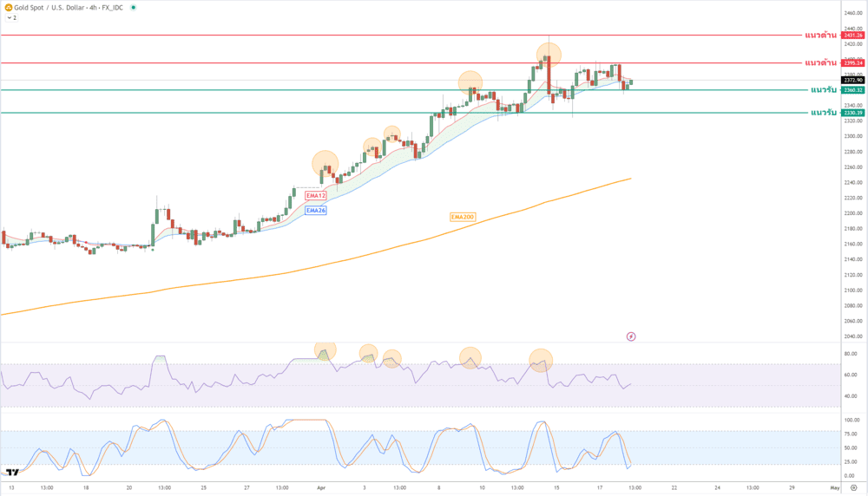Click the rightmost orange circle on RSI pane
Screen dimensions: 868x496
541,360
